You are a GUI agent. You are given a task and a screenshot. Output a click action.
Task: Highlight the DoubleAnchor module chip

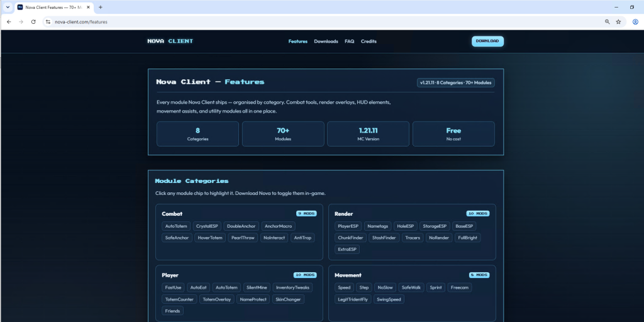point(241,226)
